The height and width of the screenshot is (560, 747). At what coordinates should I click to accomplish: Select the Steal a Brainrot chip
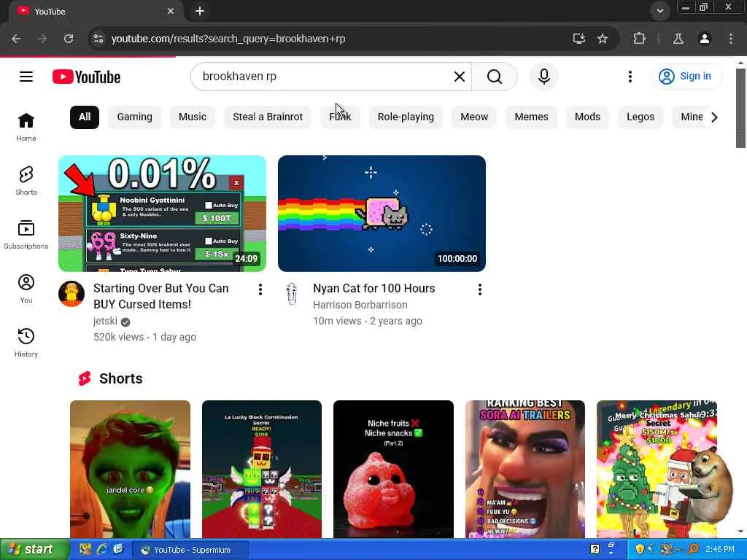268,117
